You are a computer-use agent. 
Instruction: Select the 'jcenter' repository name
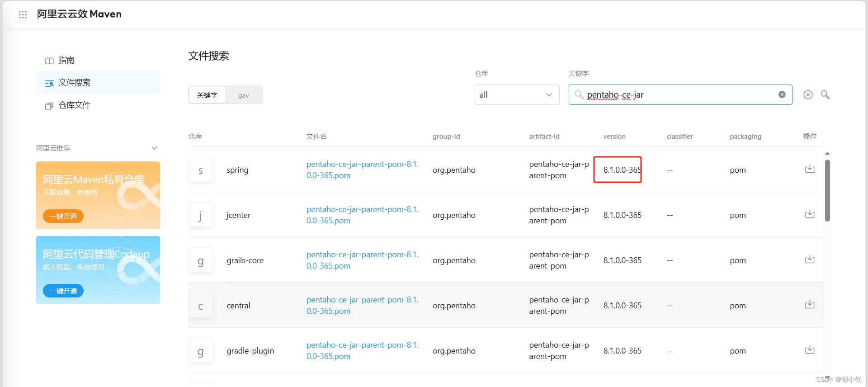coord(238,215)
